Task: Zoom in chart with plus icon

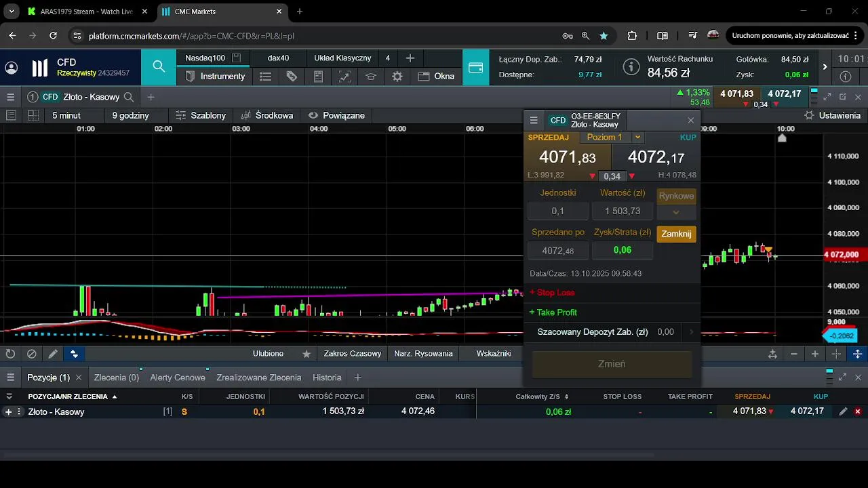Action: (815, 354)
